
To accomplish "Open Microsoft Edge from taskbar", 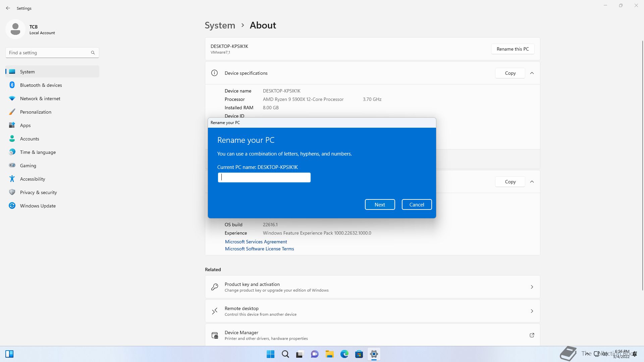I will click(344, 354).
